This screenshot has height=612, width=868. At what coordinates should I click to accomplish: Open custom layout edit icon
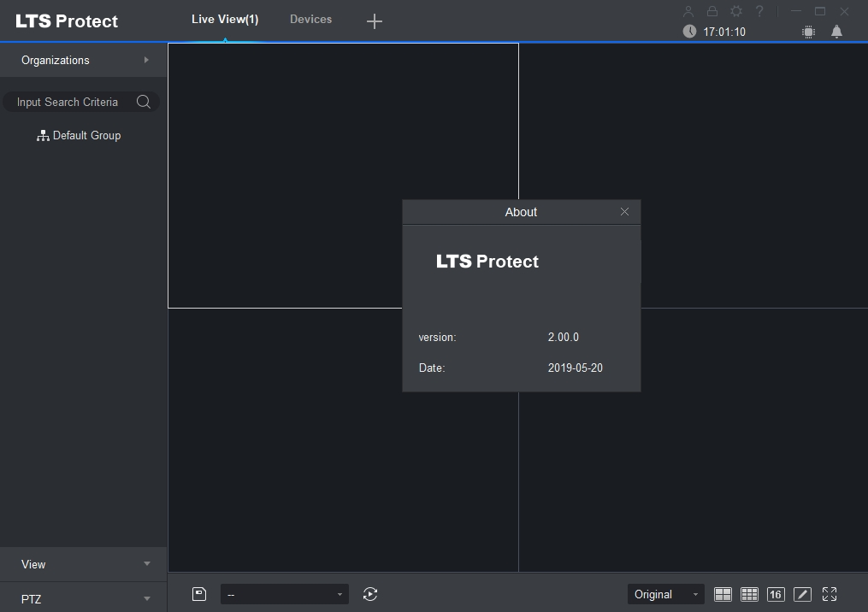[x=803, y=594]
